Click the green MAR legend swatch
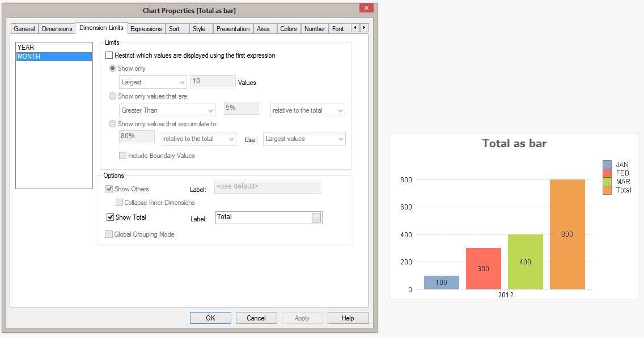Screen dimensions: 644x338 [x=607, y=182]
